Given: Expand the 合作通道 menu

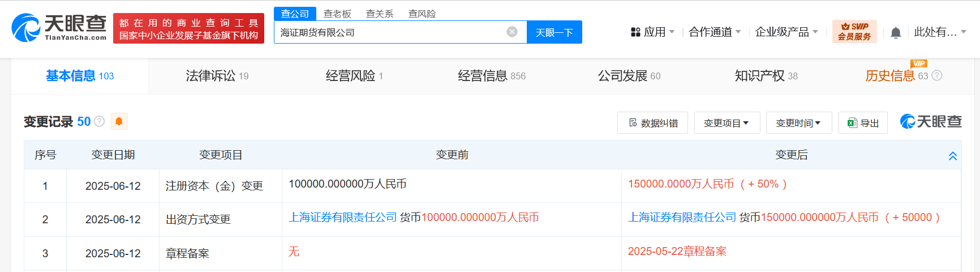Looking at the screenshot, I should (715, 32).
